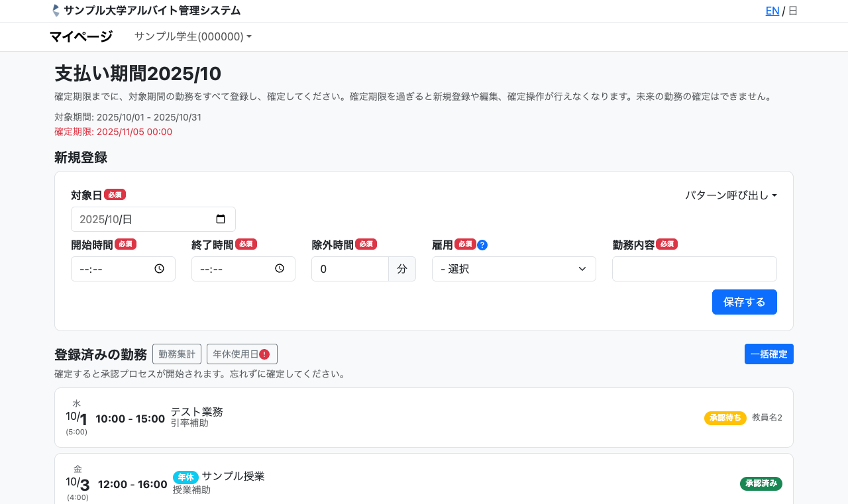Focus the 除外時間 minutes input field
The height and width of the screenshot is (504, 848).
(x=350, y=269)
